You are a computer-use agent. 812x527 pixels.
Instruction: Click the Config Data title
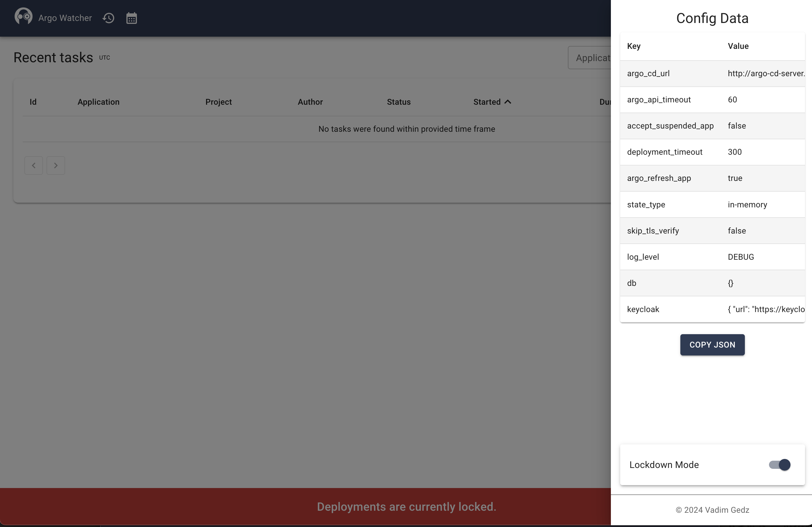[712, 18]
